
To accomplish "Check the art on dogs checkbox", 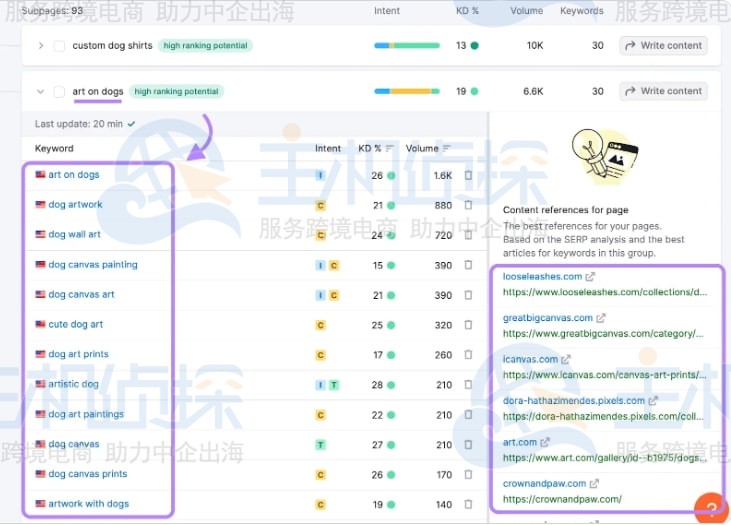I will [59, 91].
